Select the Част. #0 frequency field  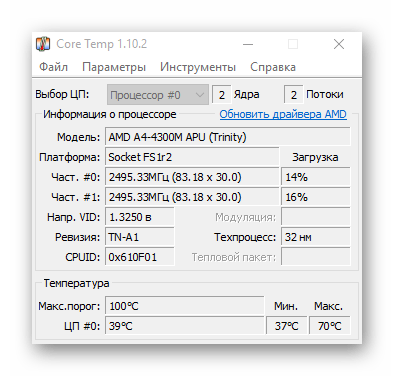tap(192, 177)
